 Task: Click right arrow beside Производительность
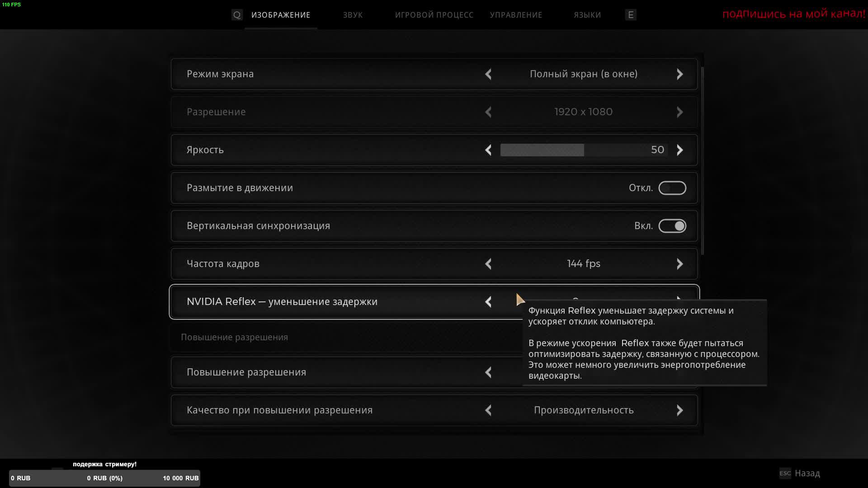(x=679, y=410)
